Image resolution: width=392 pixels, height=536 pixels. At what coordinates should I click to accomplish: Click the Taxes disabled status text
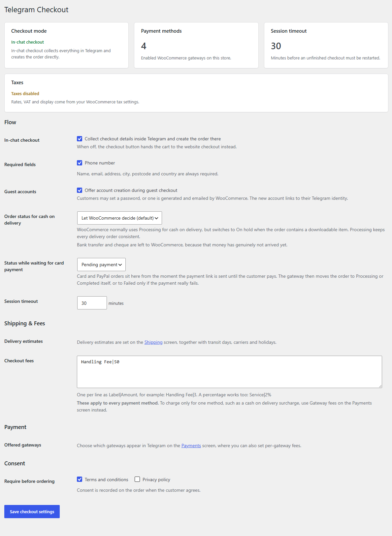pos(25,93)
